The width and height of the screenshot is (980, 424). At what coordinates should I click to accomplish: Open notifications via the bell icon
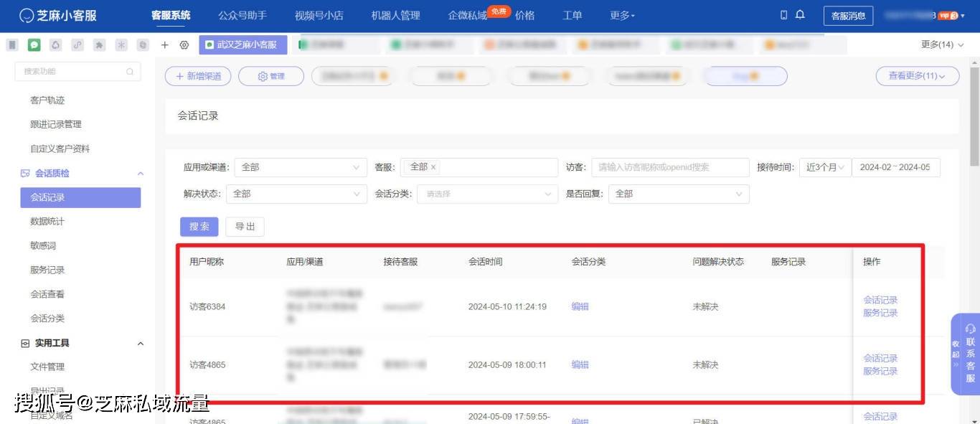coord(800,15)
